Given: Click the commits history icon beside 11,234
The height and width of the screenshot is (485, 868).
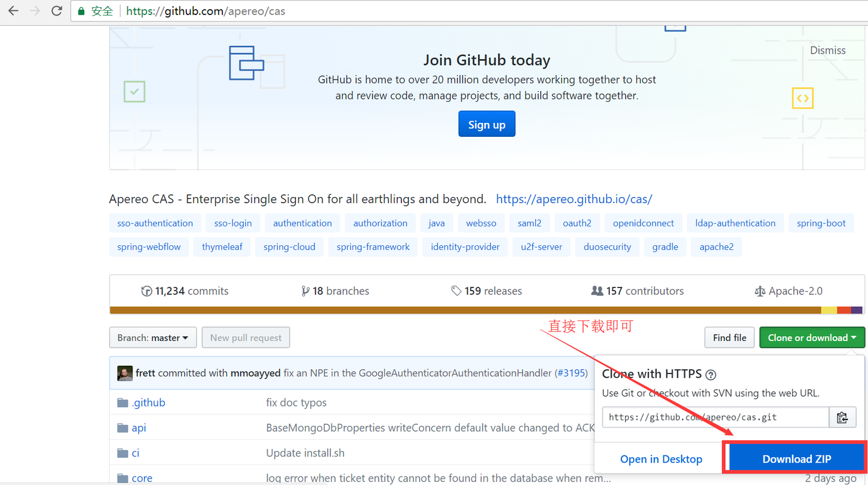Looking at the screenshot, I should click(146, 290).
